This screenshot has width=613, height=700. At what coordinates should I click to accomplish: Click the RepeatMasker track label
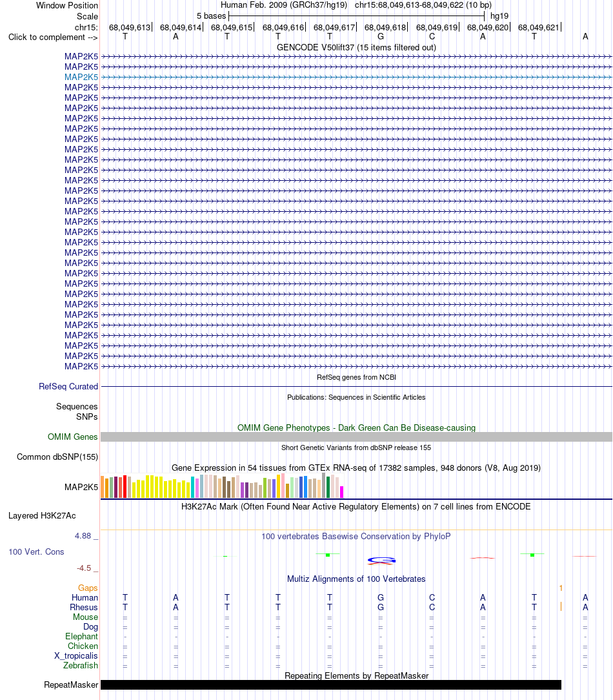tap(71, 685)
